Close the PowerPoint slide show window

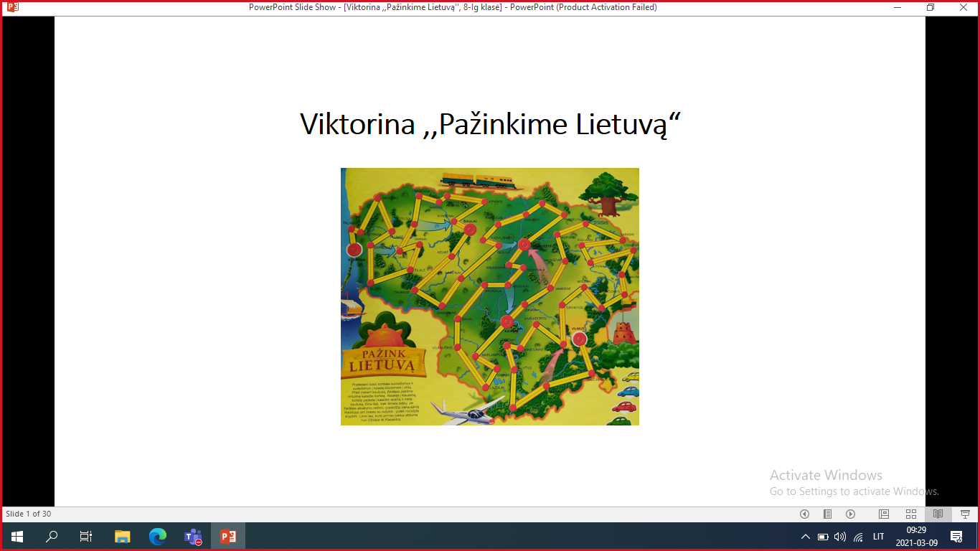[963, 7]
